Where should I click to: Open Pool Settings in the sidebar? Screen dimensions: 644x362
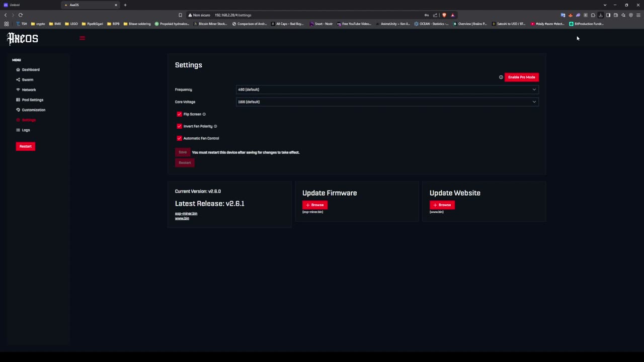tap(32, 100)
